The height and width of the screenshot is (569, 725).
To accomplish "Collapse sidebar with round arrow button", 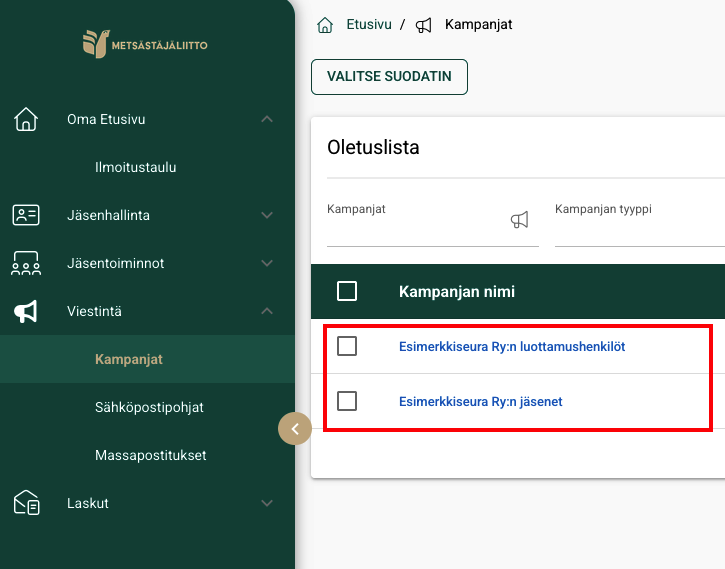I will (295, 428).
